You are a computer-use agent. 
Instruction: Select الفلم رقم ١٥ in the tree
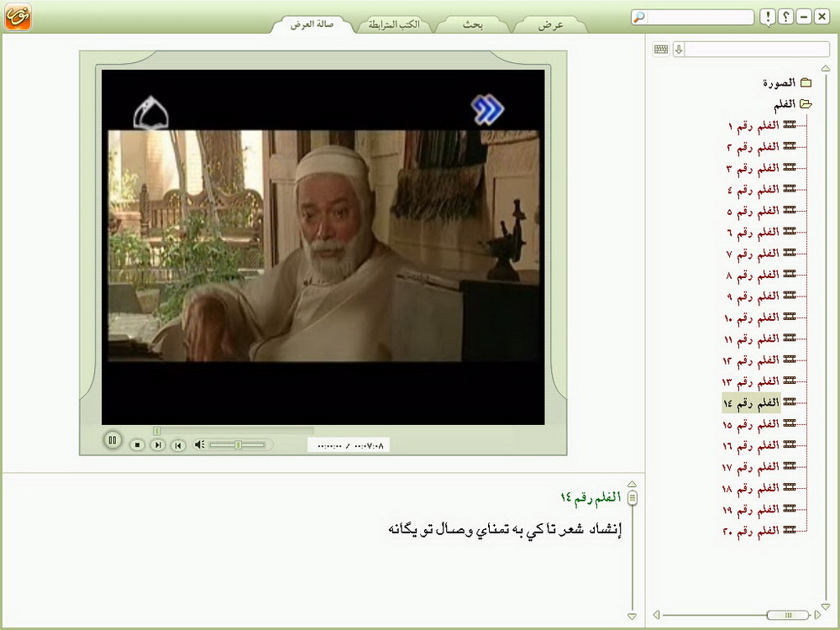point(751,424)
